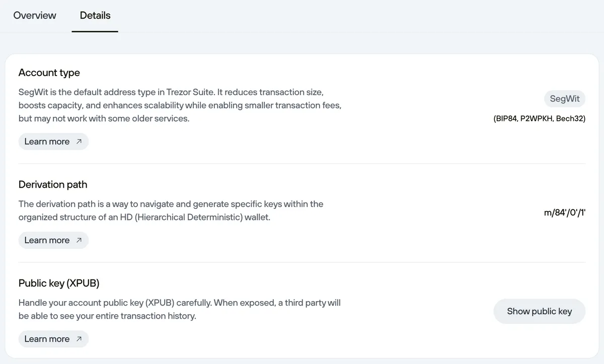Click the external link arrow beside Derivation path Learn more
The height and width of the screenshot is (364, 604).
pyautogui.click(x=80, y=240)
